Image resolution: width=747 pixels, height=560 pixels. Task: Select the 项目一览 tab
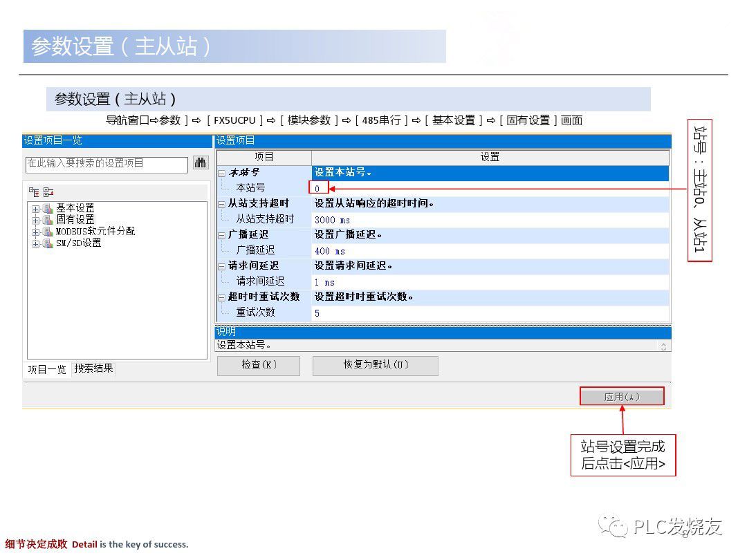[47, 369]
